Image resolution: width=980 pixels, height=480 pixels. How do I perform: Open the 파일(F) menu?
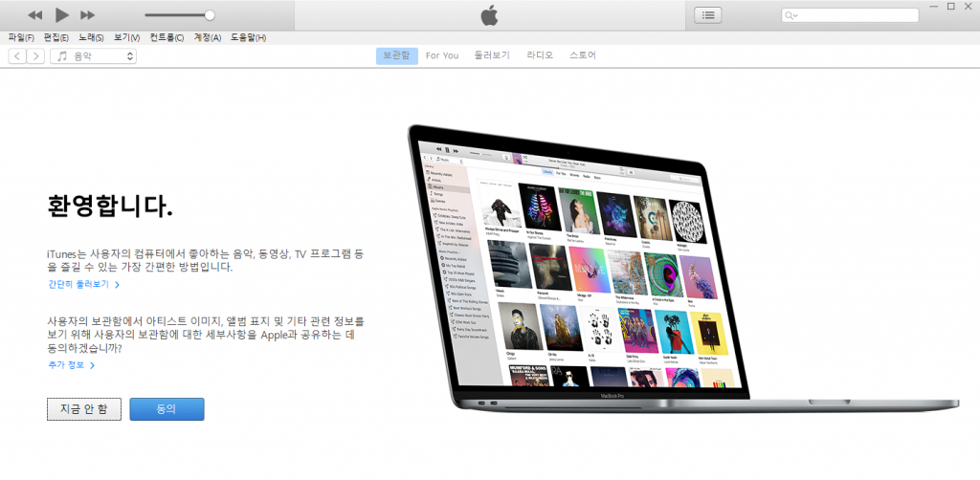(x=21, y=37)
